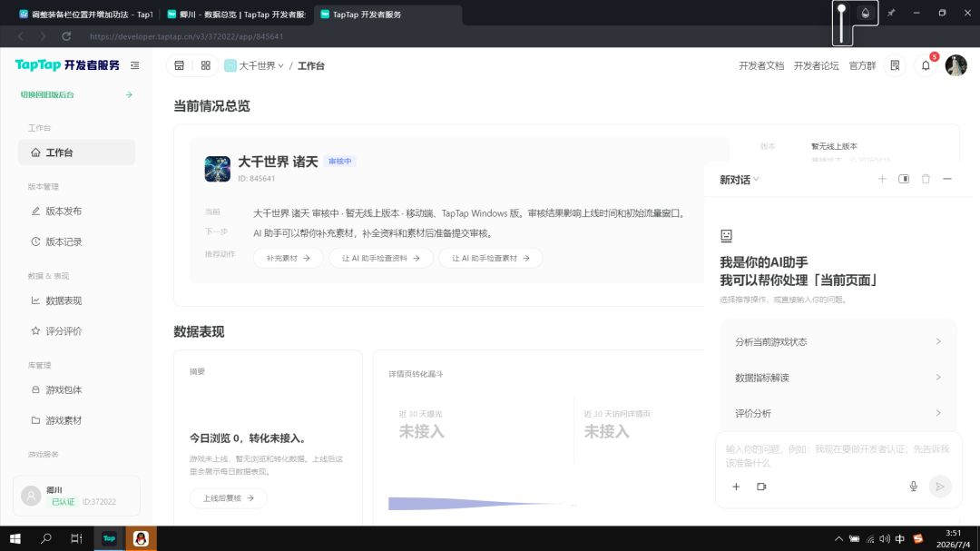The width and height of the screenshot is (980, 551).
Task: Choose 数据指标解读 suggestion
Action: [838, 378]
